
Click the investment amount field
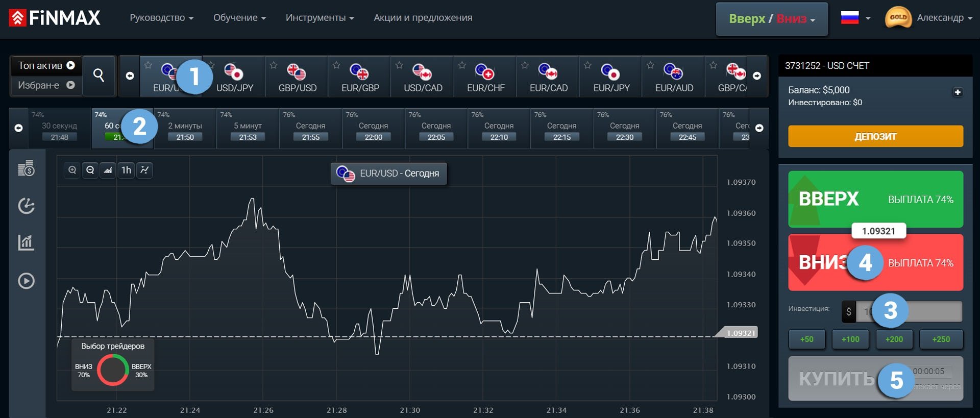pyautogui.click(x=909, y=311)
